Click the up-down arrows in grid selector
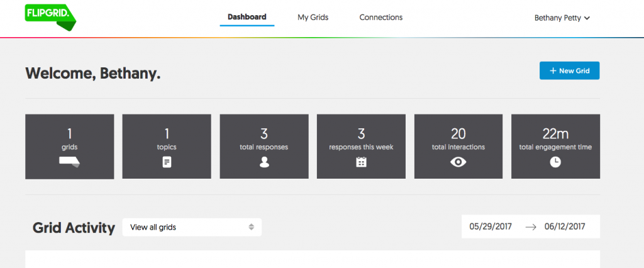The height and width of the screenshot is (268, 644). point(251,227)
